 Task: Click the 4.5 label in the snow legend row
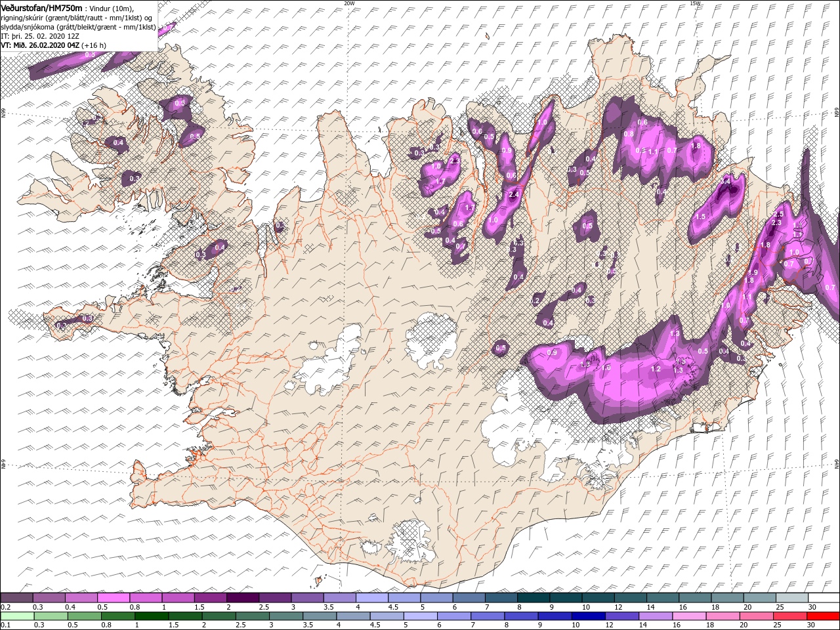point(394,607)
